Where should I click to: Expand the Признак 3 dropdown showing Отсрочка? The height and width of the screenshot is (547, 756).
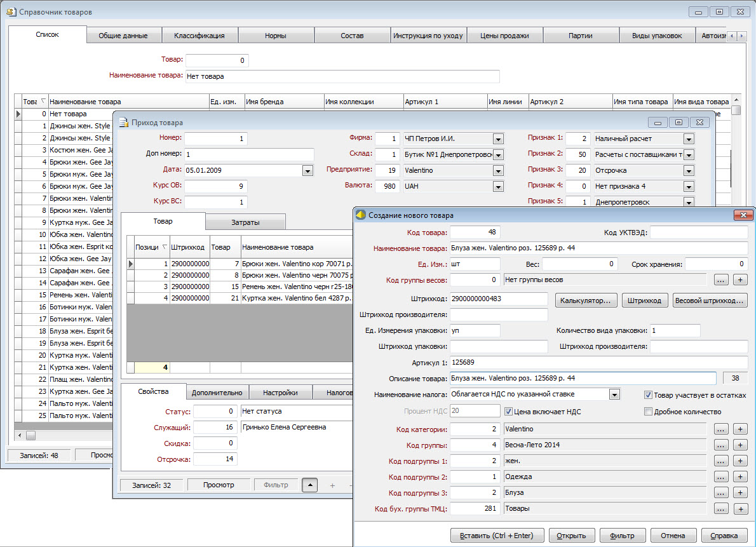click(689, 171)
